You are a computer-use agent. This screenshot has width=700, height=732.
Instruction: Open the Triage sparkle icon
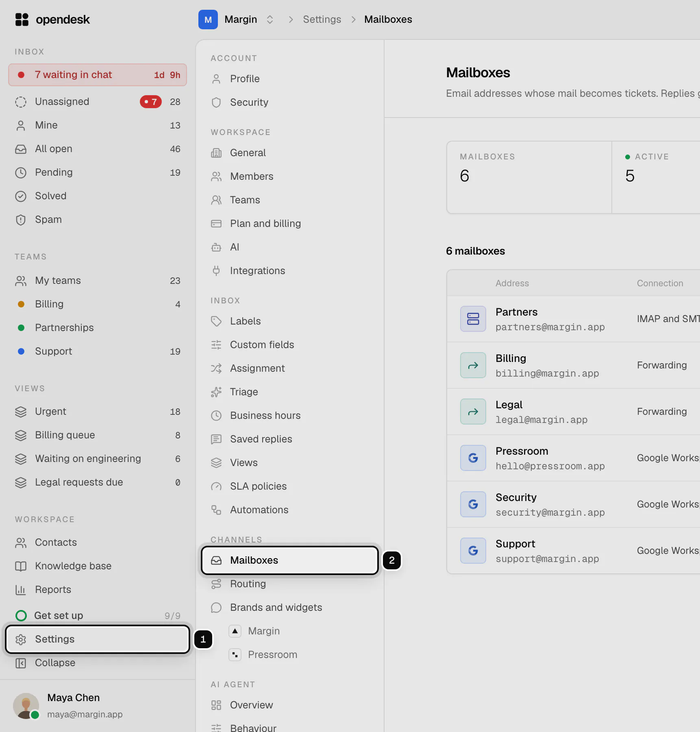click(x=216, y=392)
